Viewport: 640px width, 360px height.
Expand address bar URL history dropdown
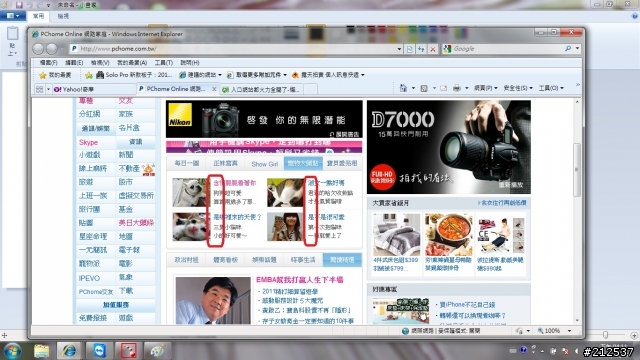[x=399, y=49]
